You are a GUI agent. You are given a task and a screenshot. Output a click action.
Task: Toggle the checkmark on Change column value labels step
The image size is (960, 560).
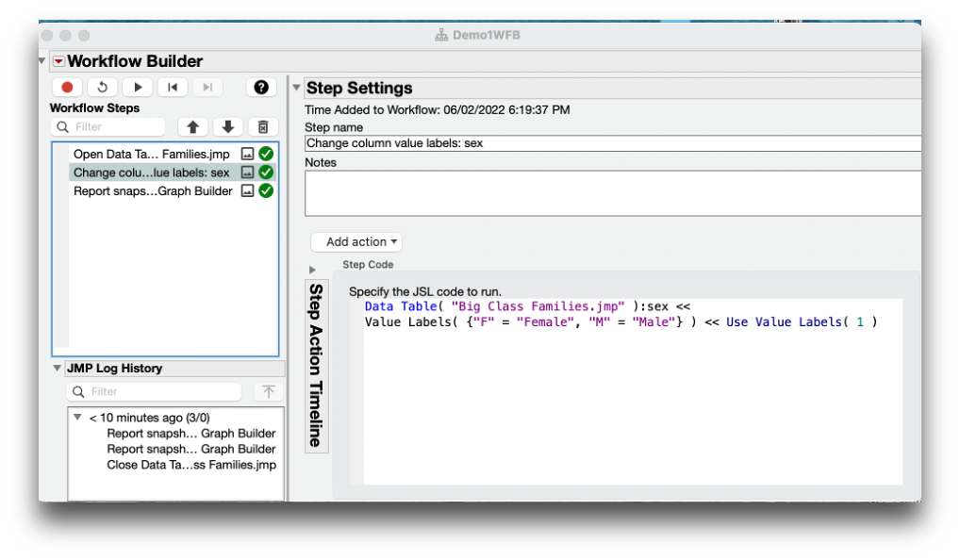[x=266, y=173]
